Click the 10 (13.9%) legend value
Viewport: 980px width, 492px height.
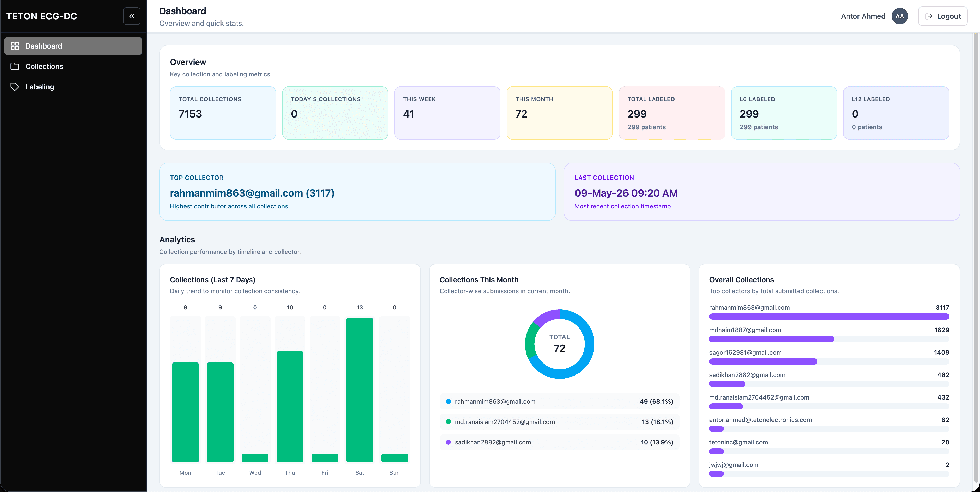click(657, 442)
